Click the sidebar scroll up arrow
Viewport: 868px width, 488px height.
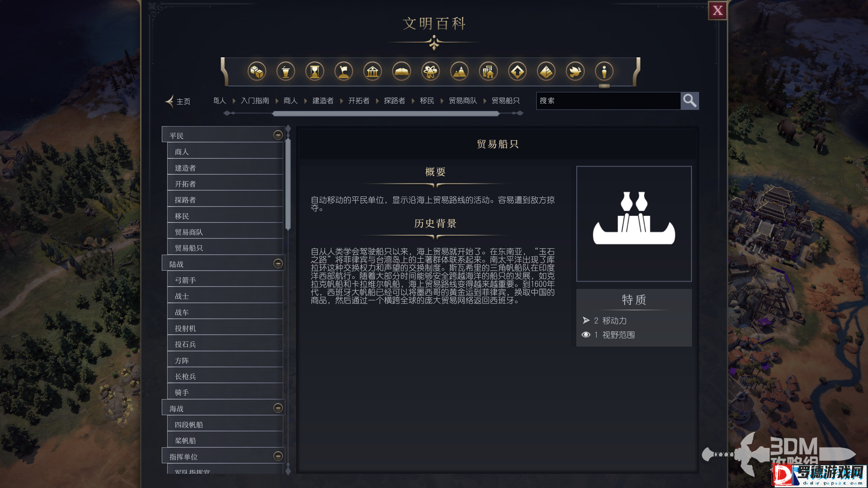[x=288, y=128]
